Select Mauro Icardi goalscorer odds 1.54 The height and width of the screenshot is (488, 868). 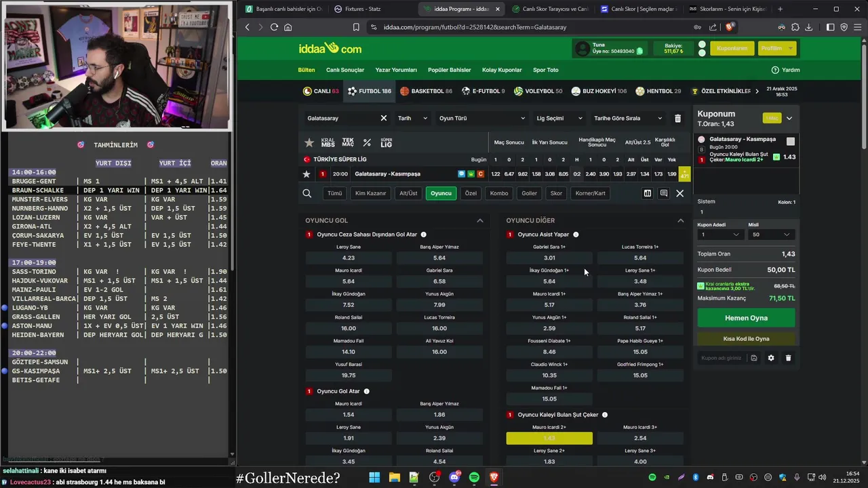(x=349, y=415)
